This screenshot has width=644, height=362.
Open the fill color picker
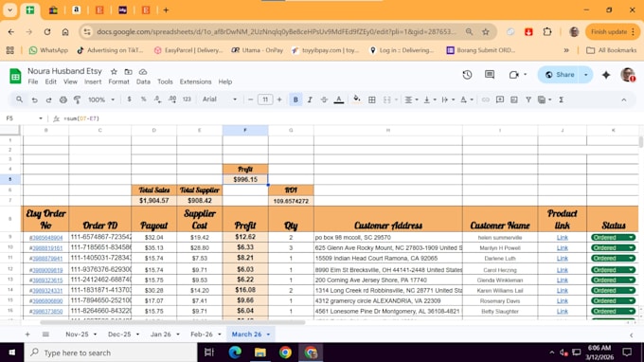356,100
